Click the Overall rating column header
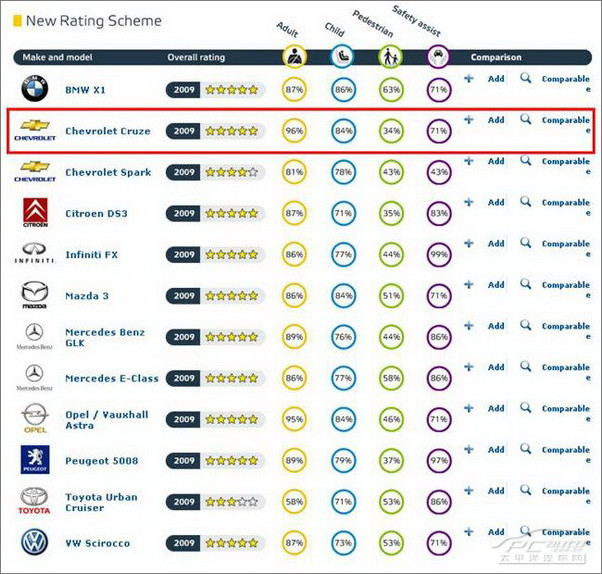This screenshot has height=574, width=602. pyautogui.click(x=196, y=57)
